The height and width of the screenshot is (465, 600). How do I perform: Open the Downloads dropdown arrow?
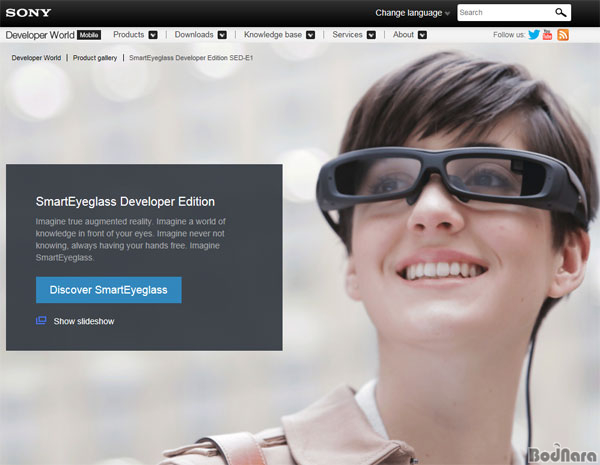[x=222, y=35]
